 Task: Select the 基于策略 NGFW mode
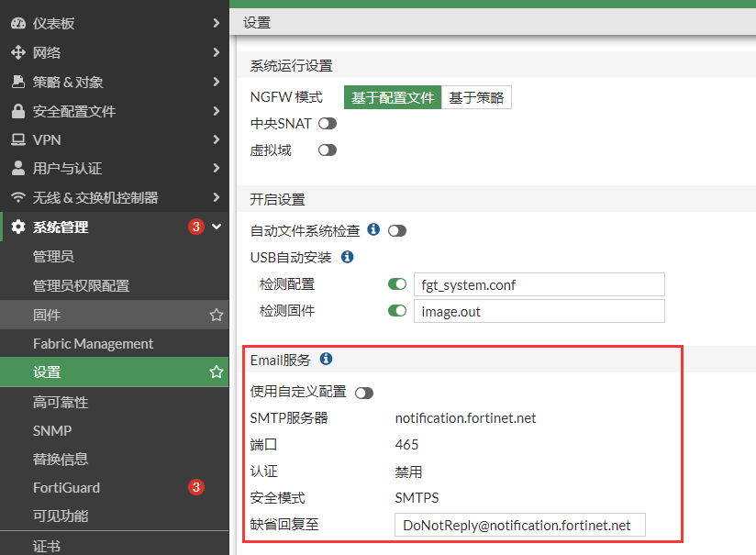pyautogui.click(x=476, y=97)
